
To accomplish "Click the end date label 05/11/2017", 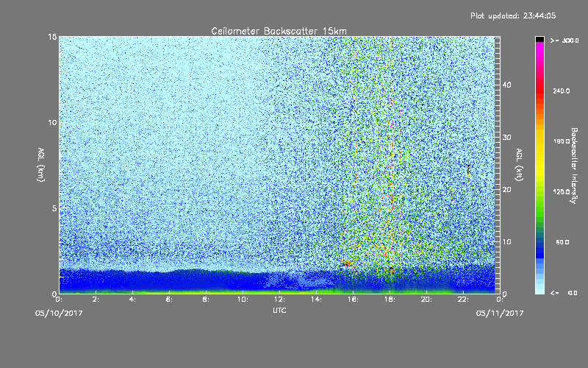I will pos(500,314).
